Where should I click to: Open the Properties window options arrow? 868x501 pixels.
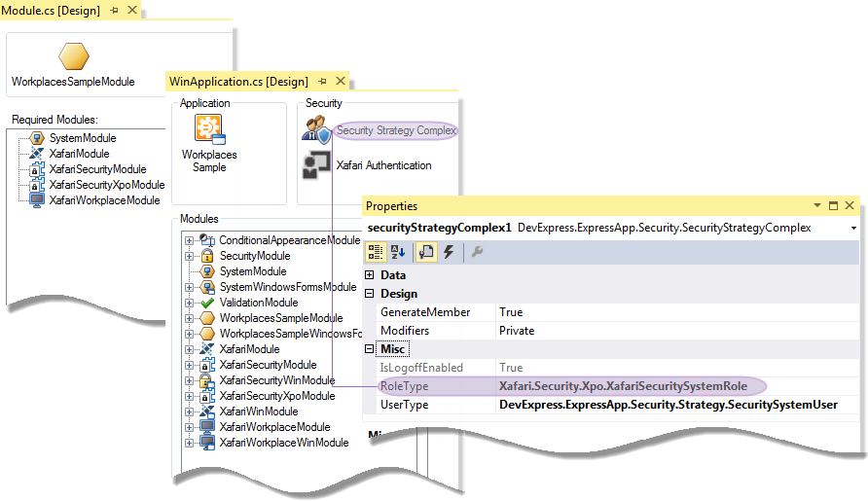coord(817,205)
